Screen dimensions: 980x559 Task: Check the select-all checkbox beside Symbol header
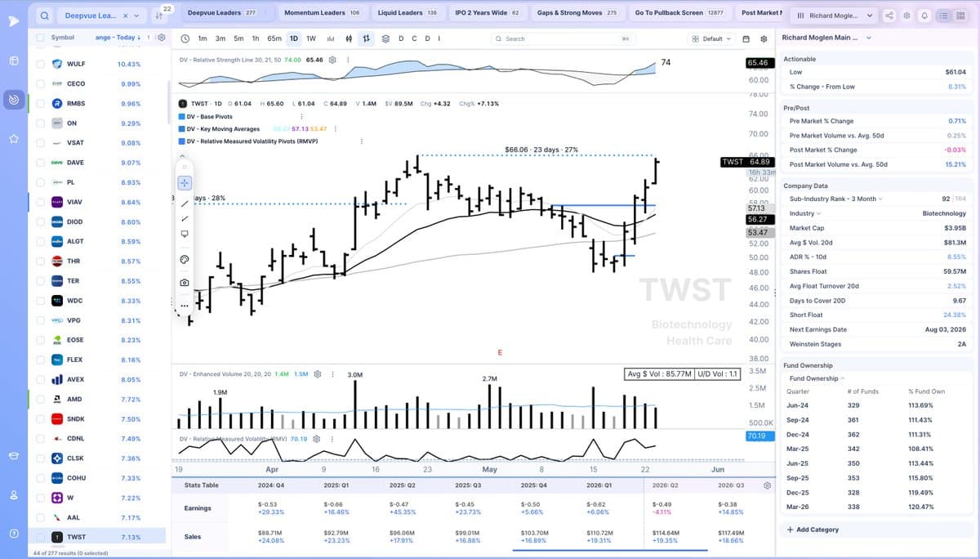41,38
